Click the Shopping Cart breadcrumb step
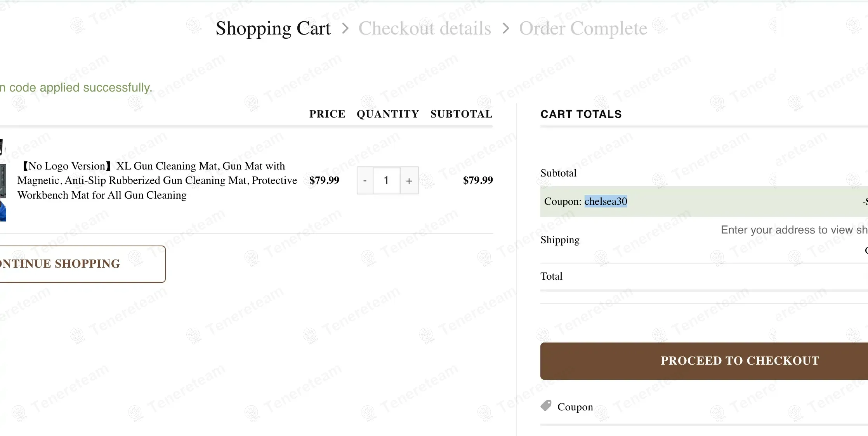The width and height of the screenshot is (868, 436). (273, 28)
